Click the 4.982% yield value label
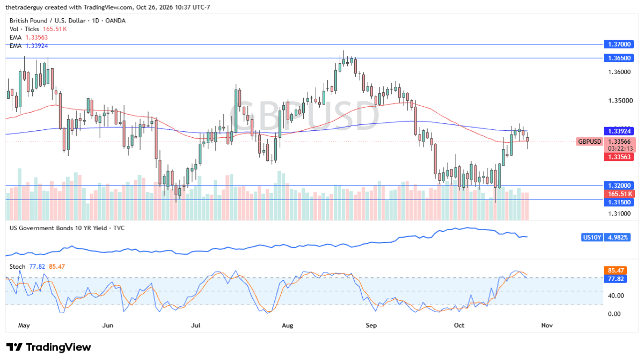 (x=617, y=237)
